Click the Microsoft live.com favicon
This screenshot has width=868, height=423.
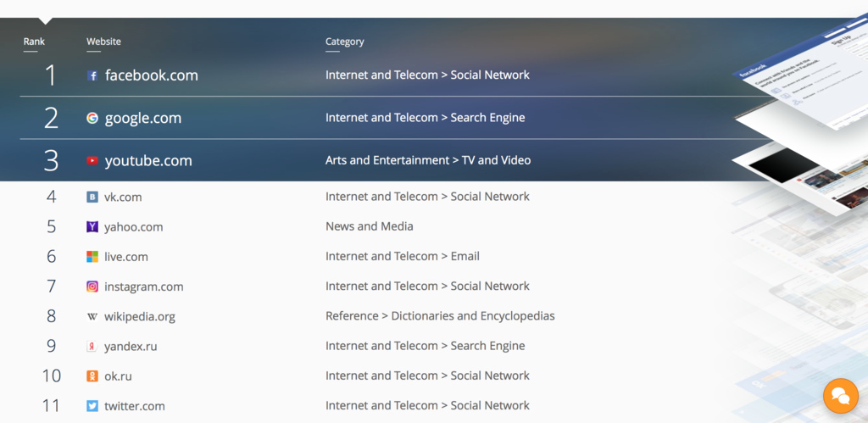92,257
